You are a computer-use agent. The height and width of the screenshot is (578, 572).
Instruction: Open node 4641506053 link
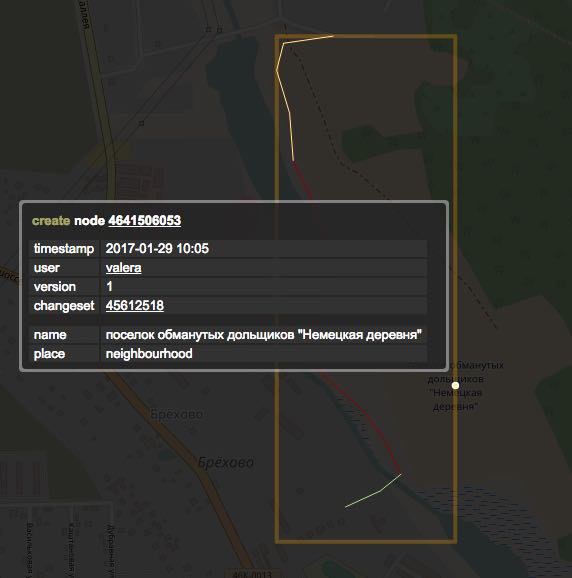tap(144, 220)
